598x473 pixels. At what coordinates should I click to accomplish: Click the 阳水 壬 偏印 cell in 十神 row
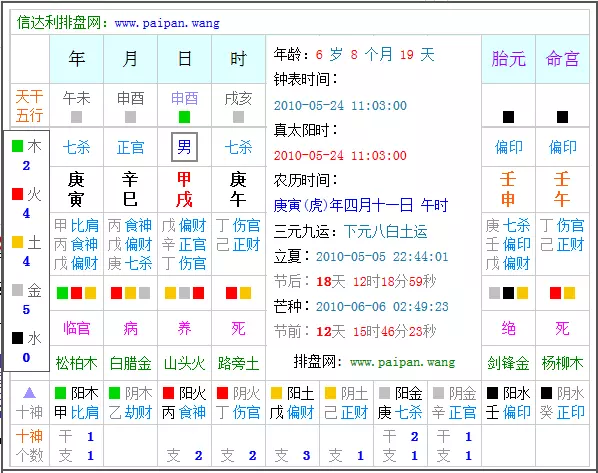[508, 402]
